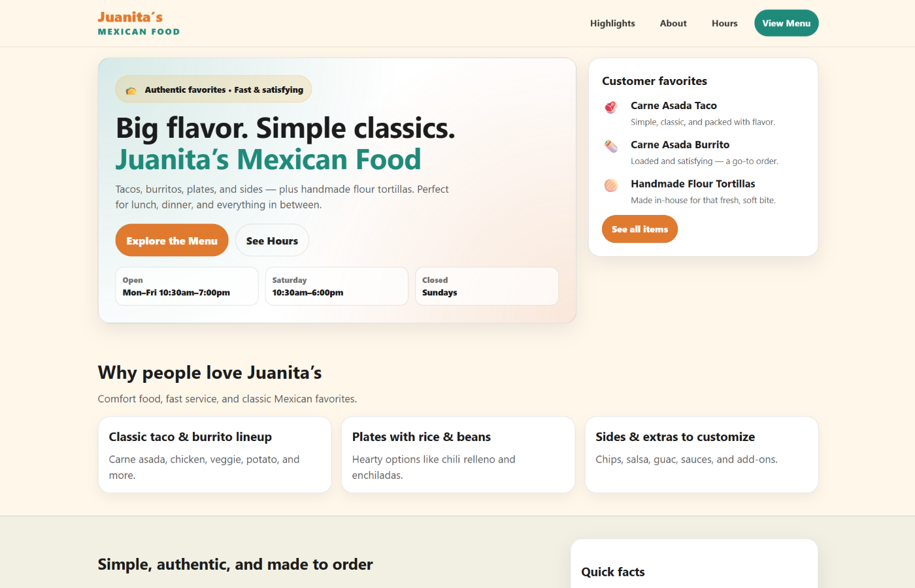Screen dimensions: 915x588
Task: Click the Sides & extras to customize card
Action: (701, 455)
